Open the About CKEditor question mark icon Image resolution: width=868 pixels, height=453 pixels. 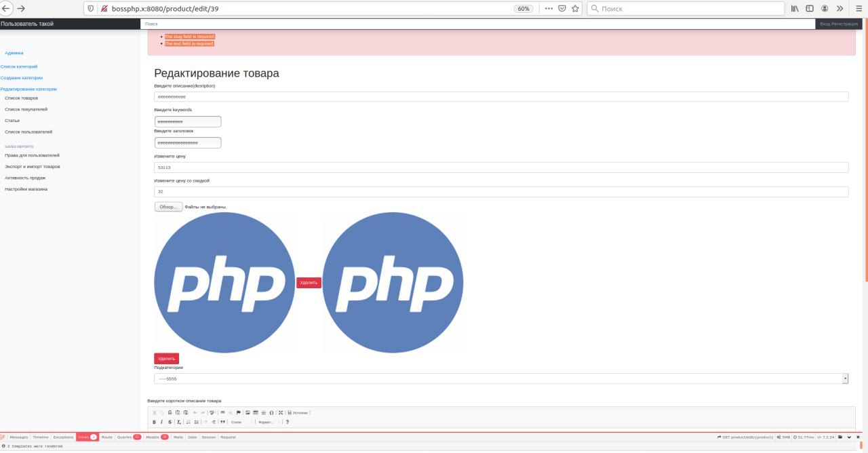pos(288,422)
